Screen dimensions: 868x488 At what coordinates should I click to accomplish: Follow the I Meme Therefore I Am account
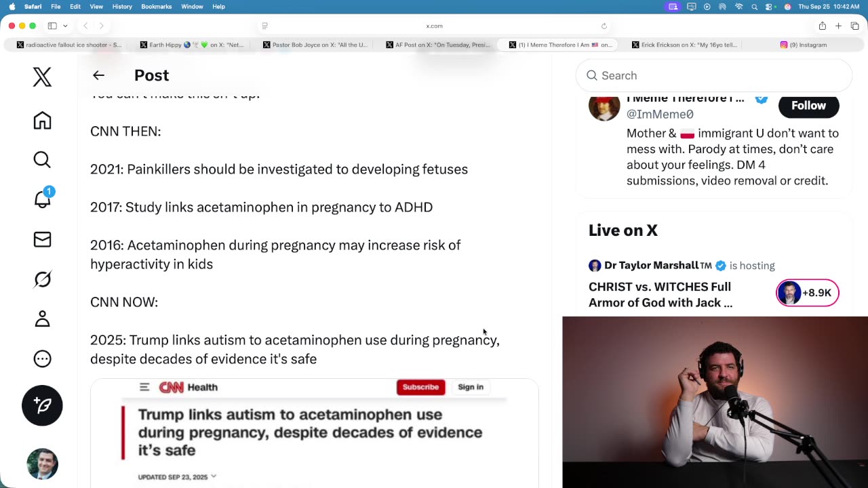(x=808, y=106)
